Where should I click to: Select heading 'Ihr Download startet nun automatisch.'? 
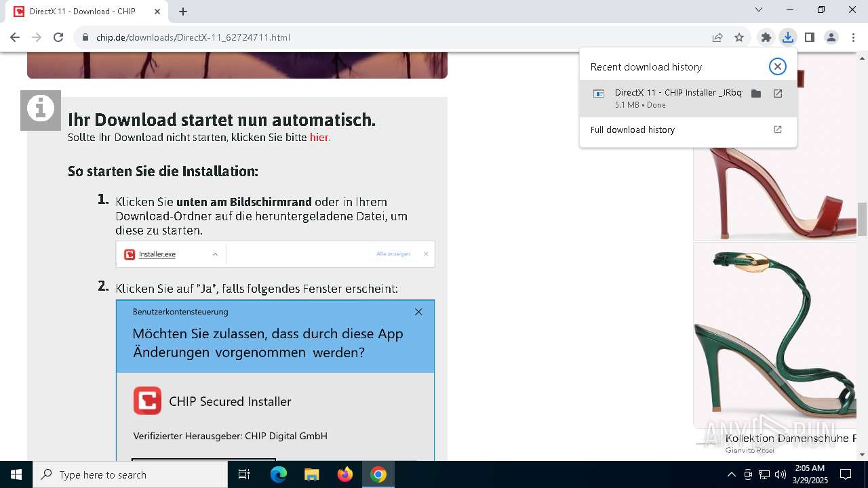point(222,120)
